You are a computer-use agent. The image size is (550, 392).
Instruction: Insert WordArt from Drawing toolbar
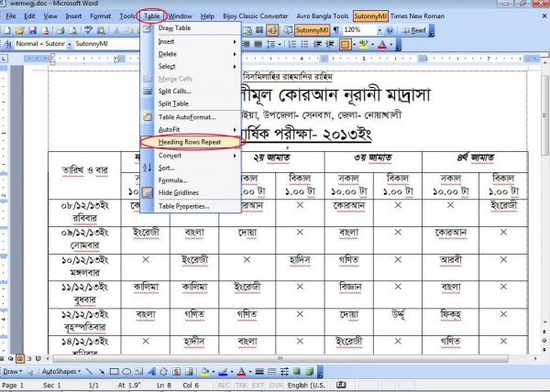pyautogui.click(x=152, y=371)
